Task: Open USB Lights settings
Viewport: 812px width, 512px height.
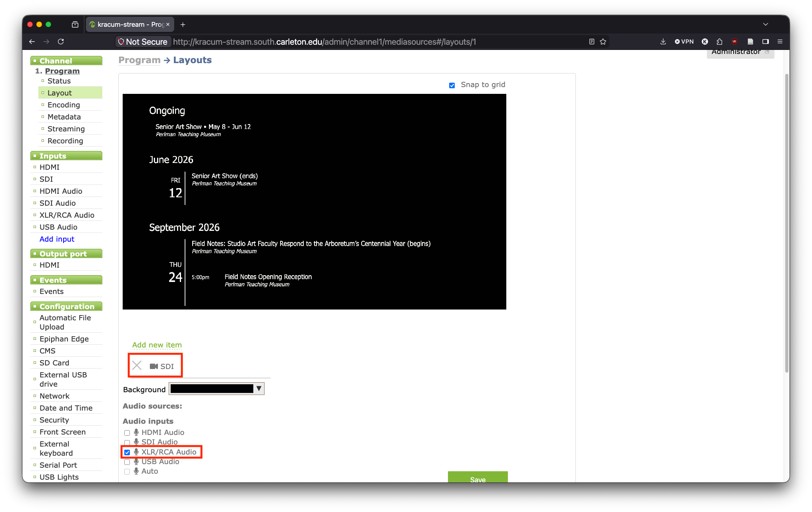Action: 59,477
